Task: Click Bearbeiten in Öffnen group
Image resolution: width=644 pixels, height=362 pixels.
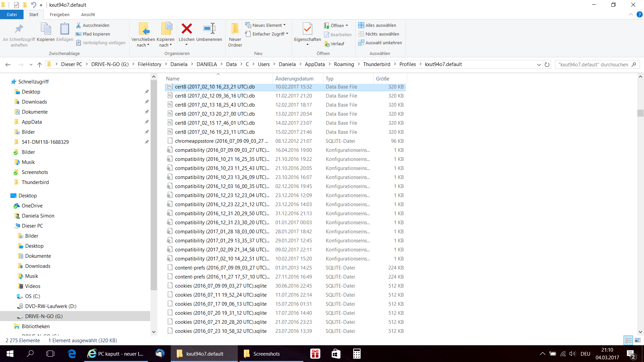Action: pyautogui.click(x=338, y=35)
